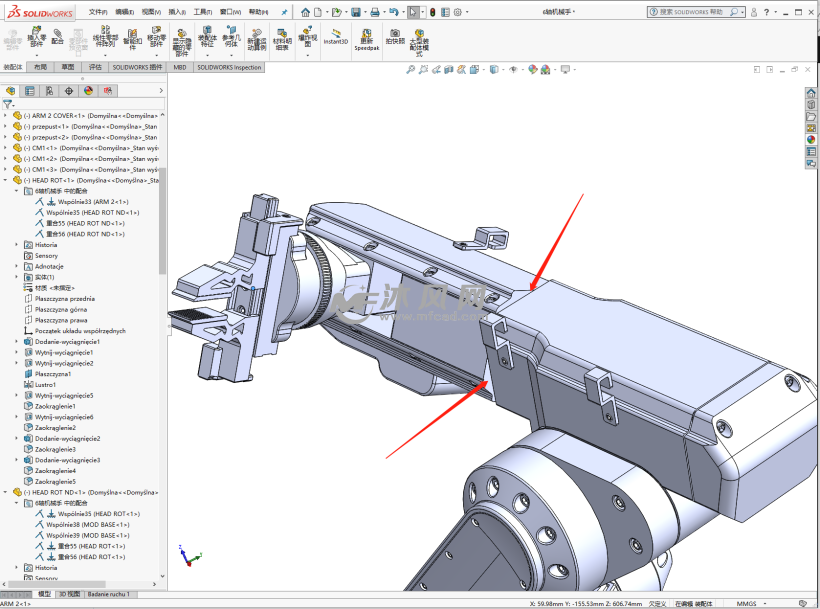
Task: Click the Home icon in top toolbar
Action: [305, 12]
